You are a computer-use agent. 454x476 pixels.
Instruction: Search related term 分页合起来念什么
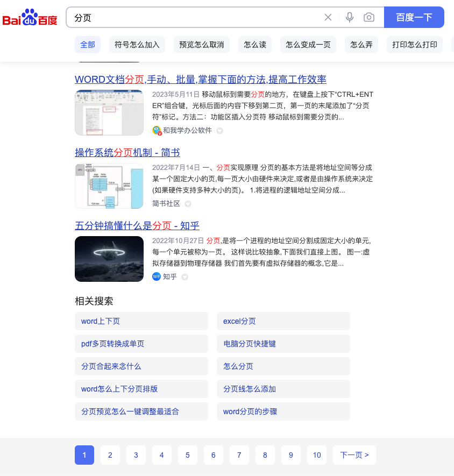141,366
